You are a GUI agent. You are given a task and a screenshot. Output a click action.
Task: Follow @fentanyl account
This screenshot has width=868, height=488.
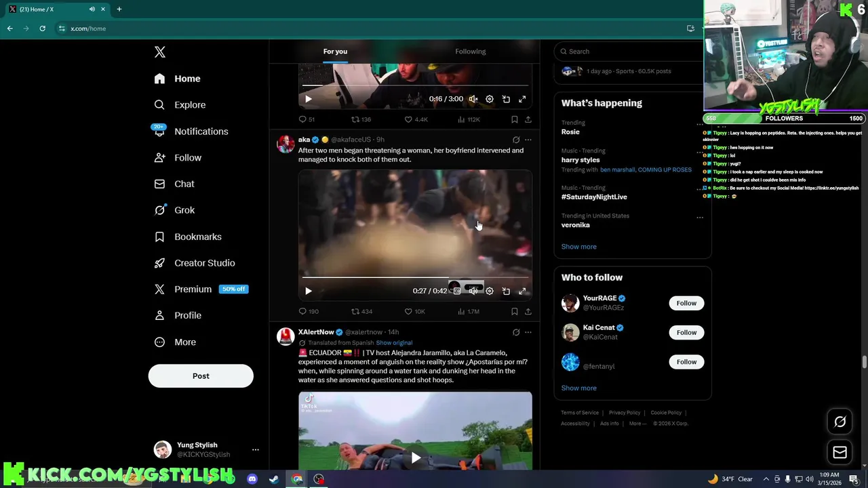pyautogui.click(x=686, y=362)
